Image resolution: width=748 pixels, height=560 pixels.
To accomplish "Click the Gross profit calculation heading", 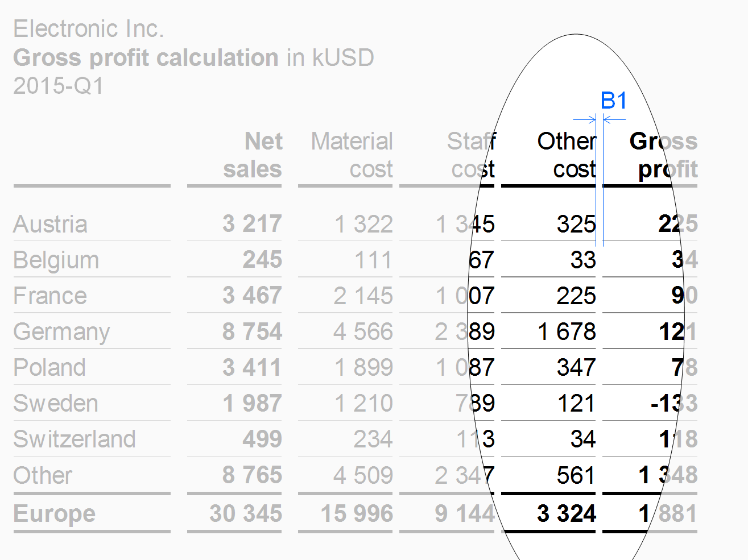I will (x=146, y=57).
